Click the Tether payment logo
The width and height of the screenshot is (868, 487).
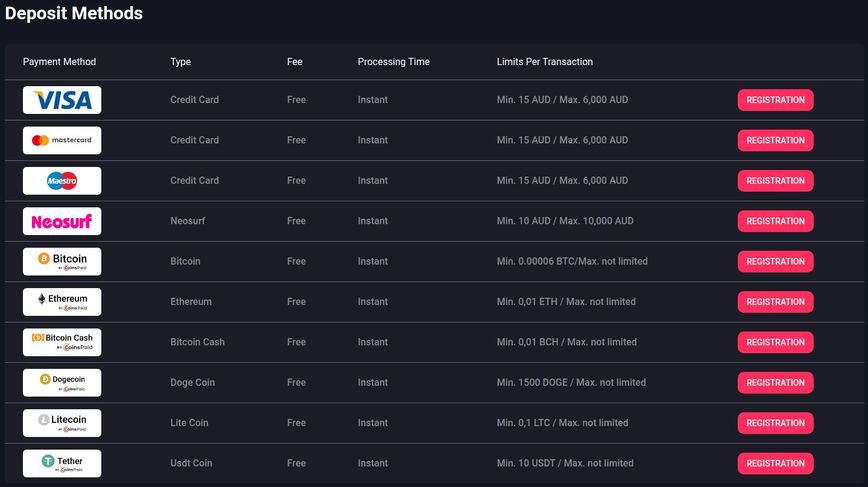point(62,464)
